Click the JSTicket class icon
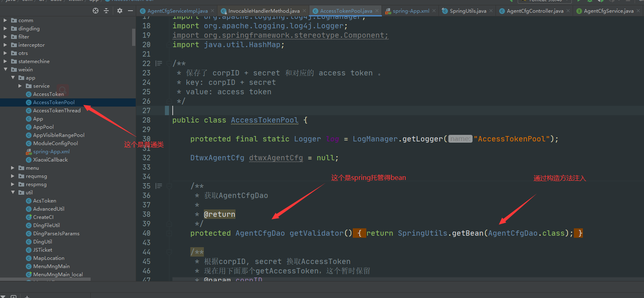The width and height of the screenshot is (644, 298). 29,250
